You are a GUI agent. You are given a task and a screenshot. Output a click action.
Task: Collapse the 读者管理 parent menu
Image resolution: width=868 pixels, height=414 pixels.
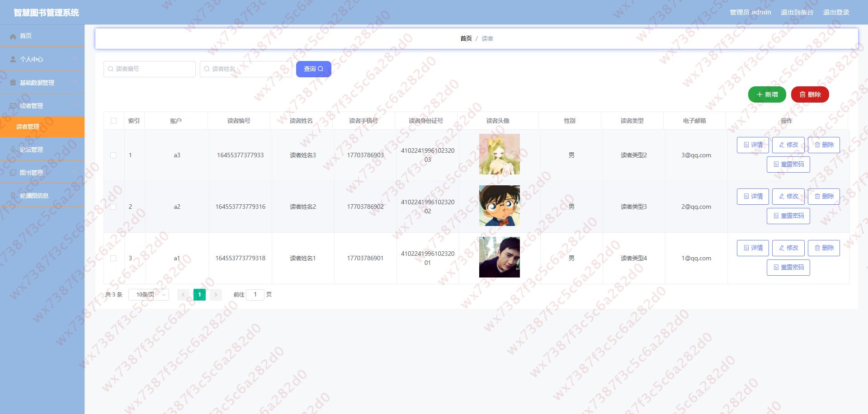(42, 106)
